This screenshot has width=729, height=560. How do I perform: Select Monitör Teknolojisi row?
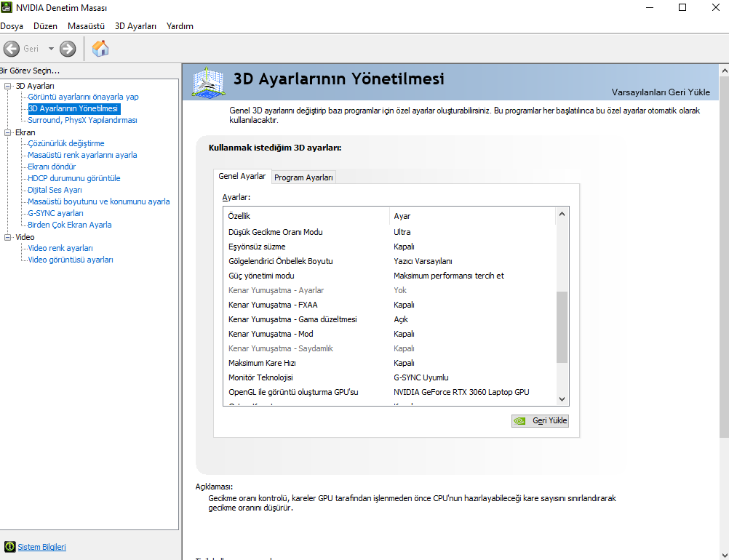(389, 377)
